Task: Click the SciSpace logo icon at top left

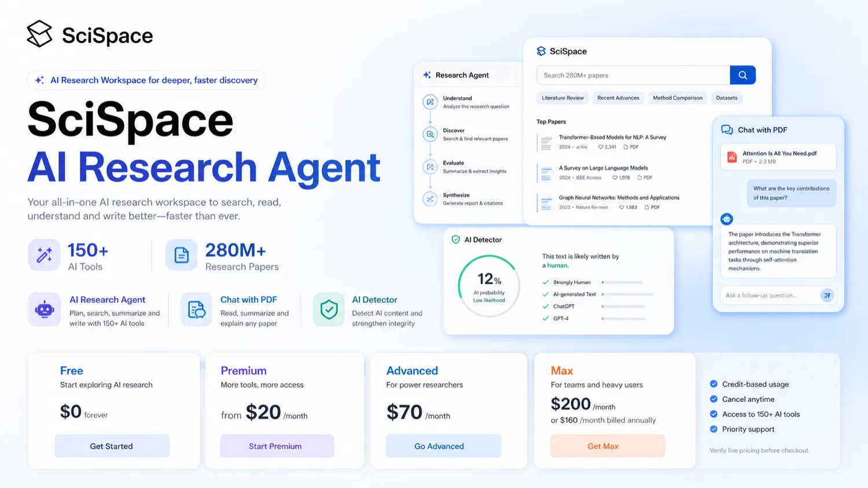Action: (39, 34)
